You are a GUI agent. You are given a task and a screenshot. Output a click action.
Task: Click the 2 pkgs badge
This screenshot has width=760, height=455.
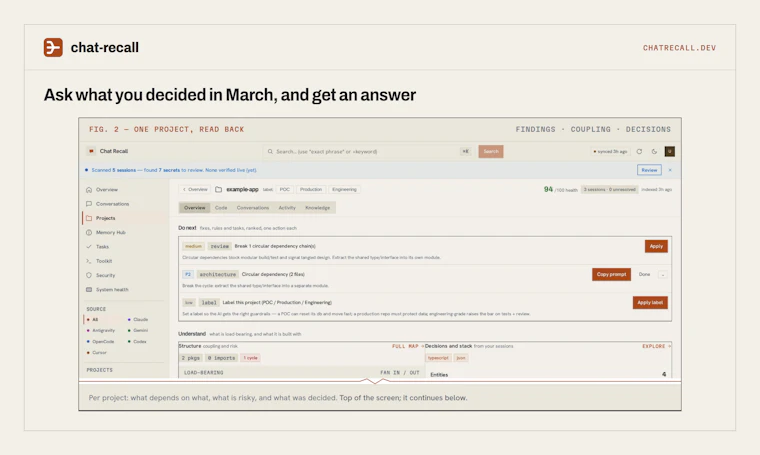click(190, 358)
